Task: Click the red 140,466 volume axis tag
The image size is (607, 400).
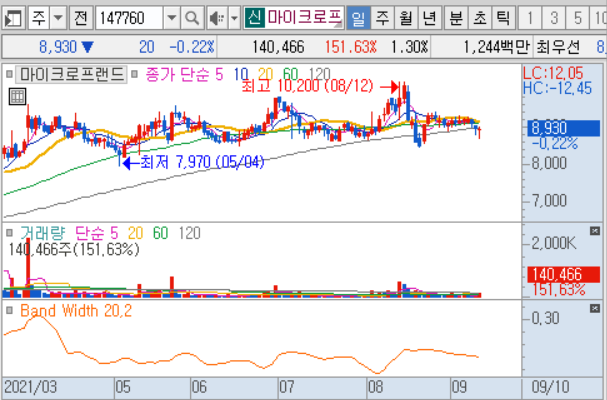Action: 564,275
